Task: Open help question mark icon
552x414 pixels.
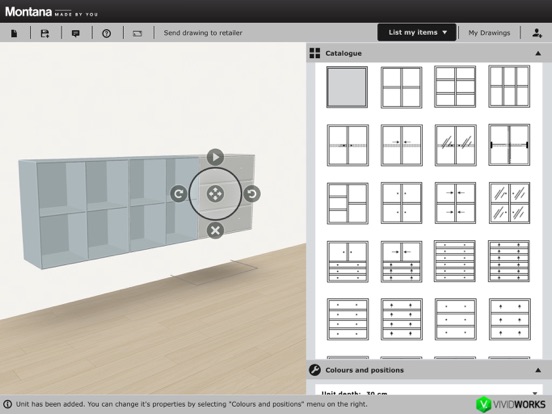Action: (107, 33)
